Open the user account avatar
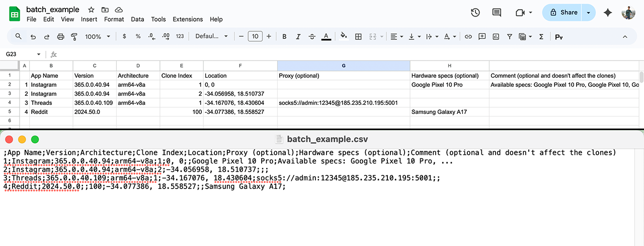This screenshot has height=246, width=644. (628, 13)
